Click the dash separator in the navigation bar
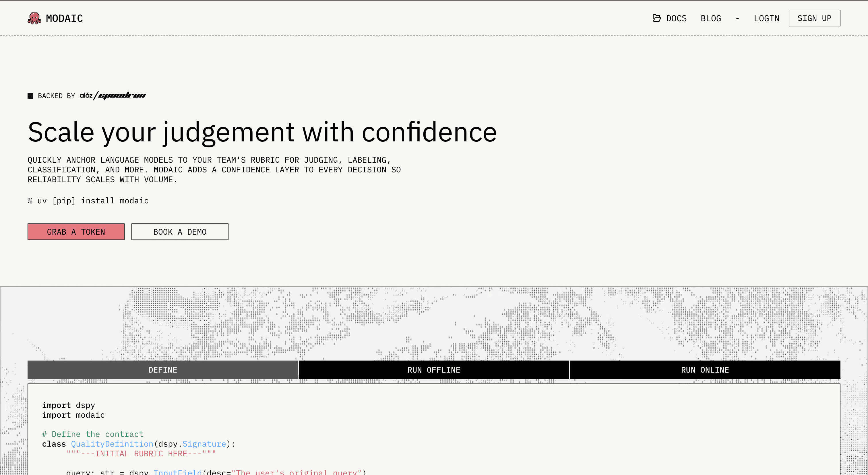This screenshot has height=475, width=868. point(737,19)
